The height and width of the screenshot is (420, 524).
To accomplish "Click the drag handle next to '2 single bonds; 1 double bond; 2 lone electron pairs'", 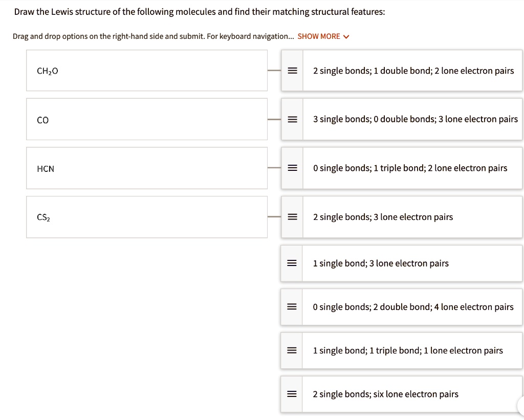I will 292,71.
